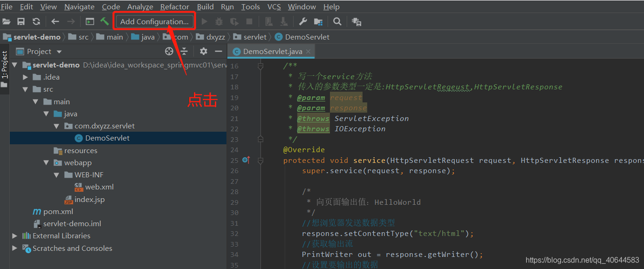644x269 pixels.
Task: Click the Search Everywhere magnifier icon
Action: pos(337,21)
